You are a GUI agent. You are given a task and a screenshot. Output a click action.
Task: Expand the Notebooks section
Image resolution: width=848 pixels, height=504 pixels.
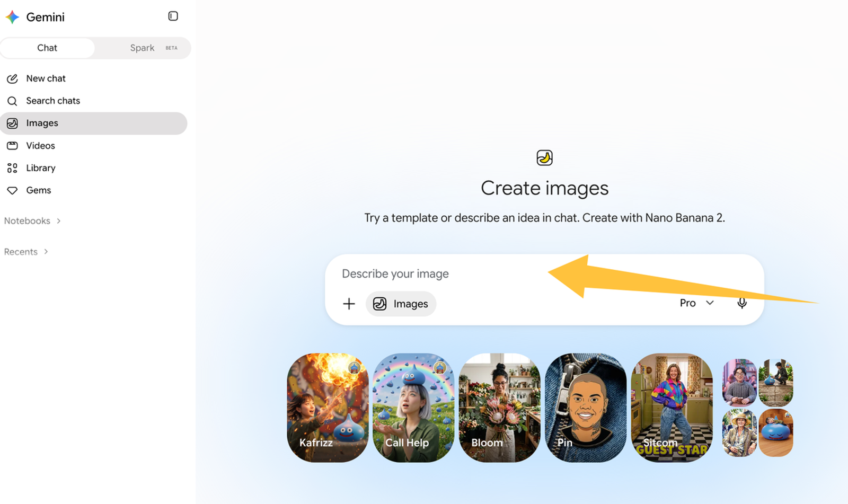(33, 221)
